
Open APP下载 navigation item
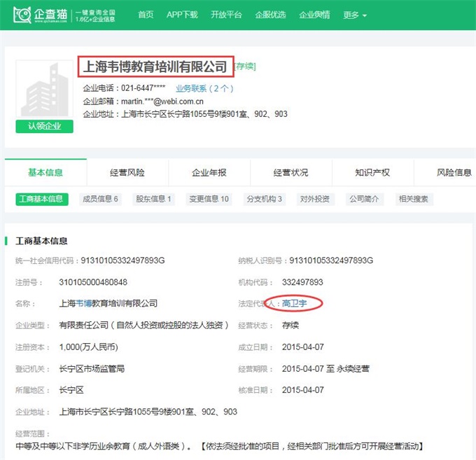[182, 15]
